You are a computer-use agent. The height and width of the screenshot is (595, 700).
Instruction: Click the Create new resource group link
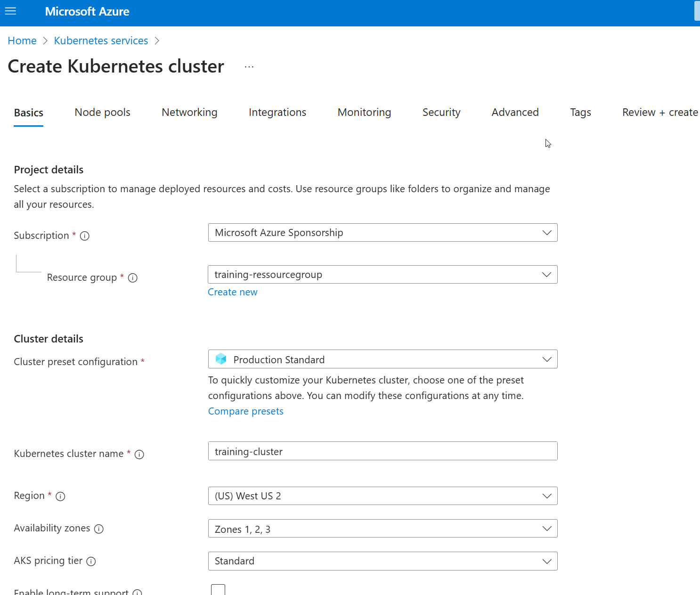233,292
